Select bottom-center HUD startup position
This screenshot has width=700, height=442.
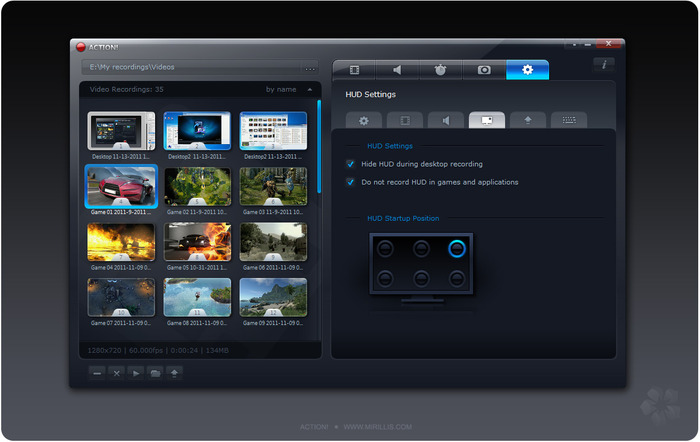tap(421, 278)
